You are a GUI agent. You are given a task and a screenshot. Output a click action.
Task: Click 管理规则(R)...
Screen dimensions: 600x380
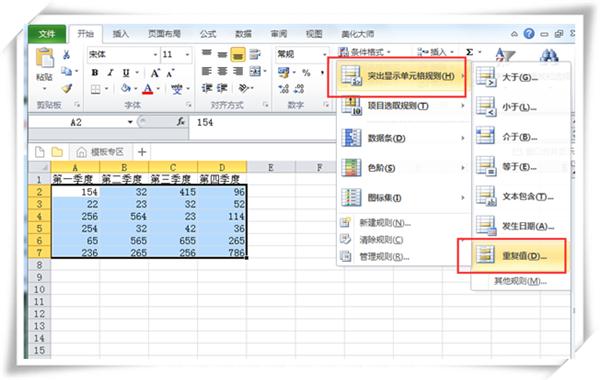(384, 257)
